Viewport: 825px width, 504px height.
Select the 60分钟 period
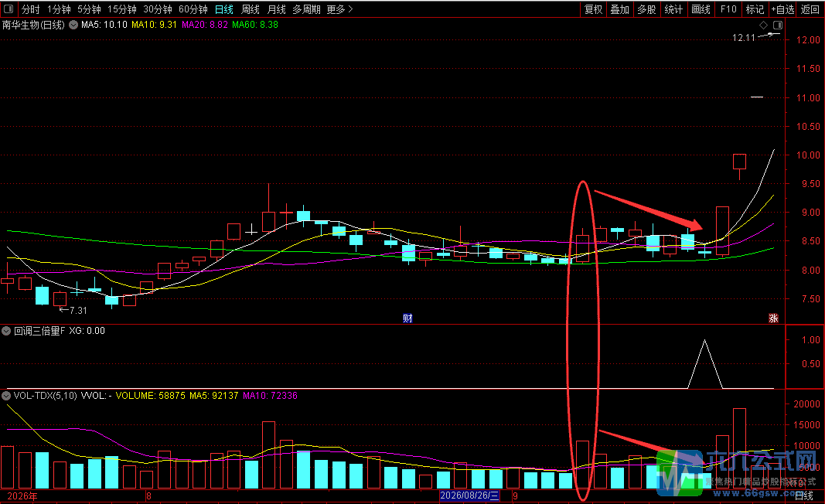pos(193,9)
